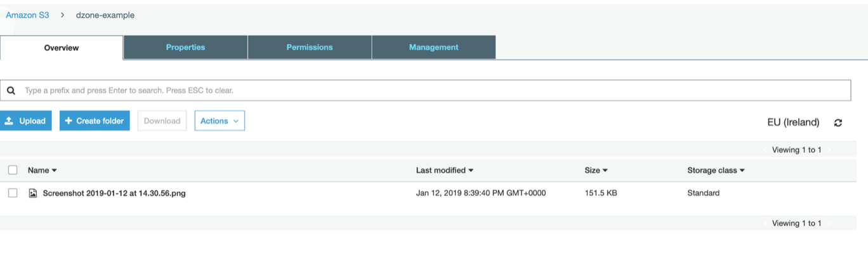Click the upload arrow icon
868x255 pixels.
click(x=10, y=121)
